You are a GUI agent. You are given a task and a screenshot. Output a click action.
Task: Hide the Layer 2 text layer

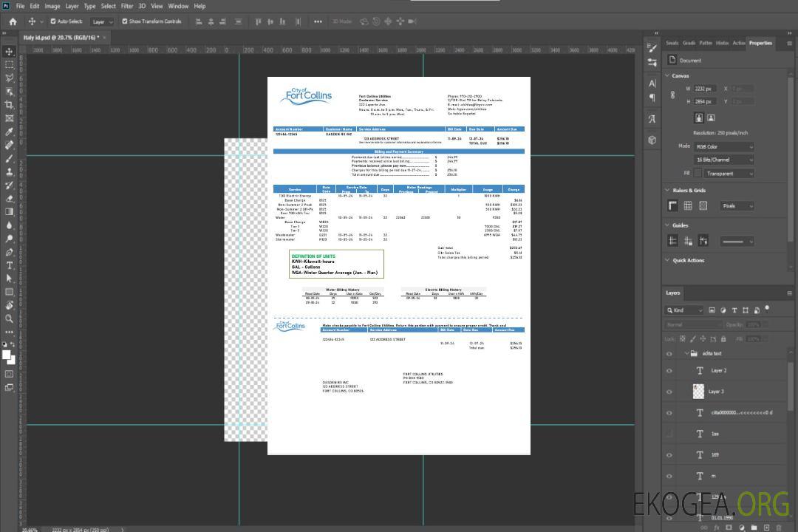669,371
